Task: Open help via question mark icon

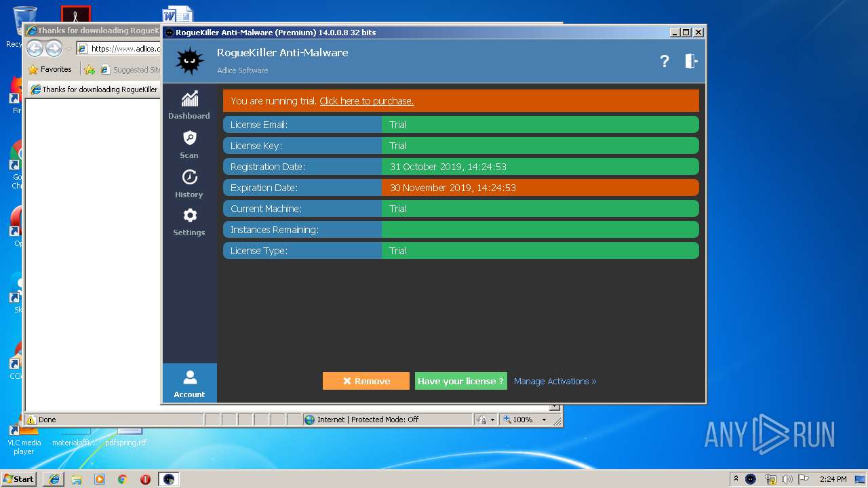Action: point(665,61)
